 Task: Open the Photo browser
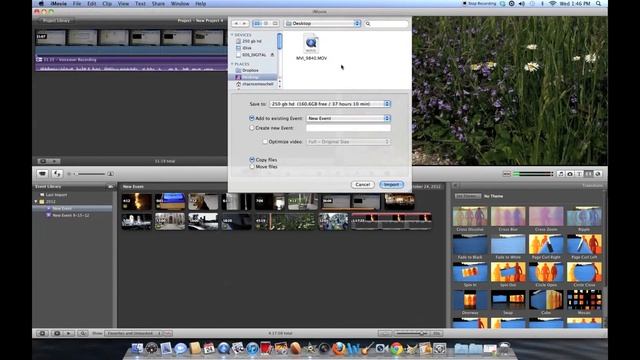click(570, 174)
